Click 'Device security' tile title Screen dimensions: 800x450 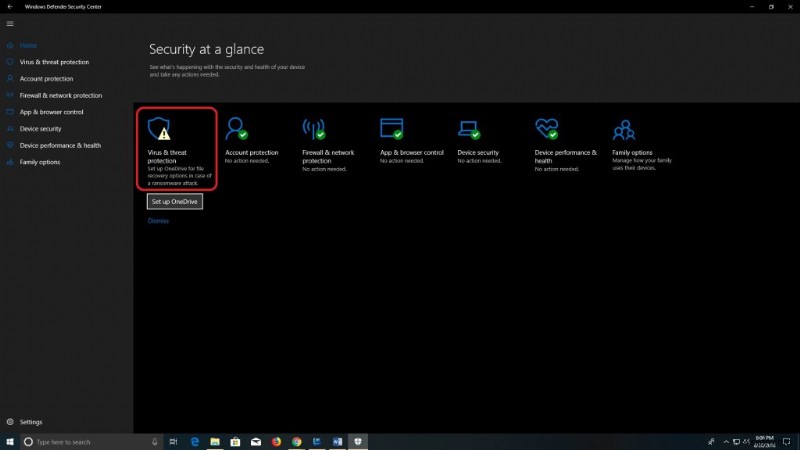click(x=478, y=153)
